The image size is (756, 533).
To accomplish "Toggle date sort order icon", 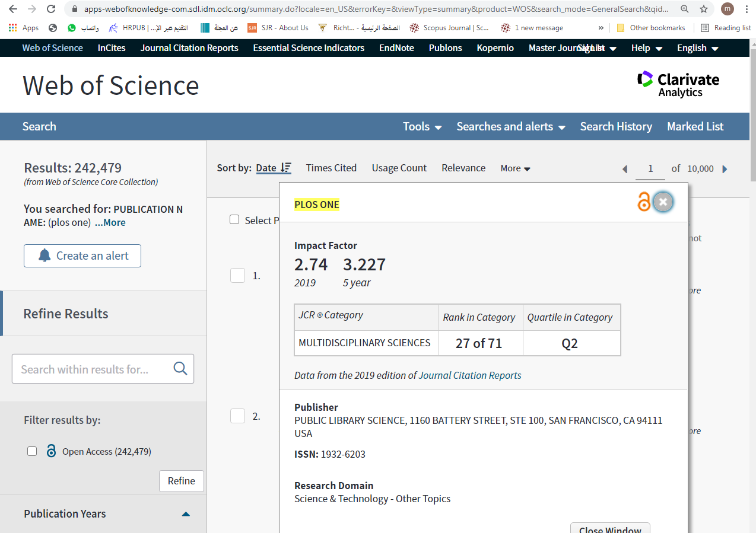I will click(x=286, y=168).
